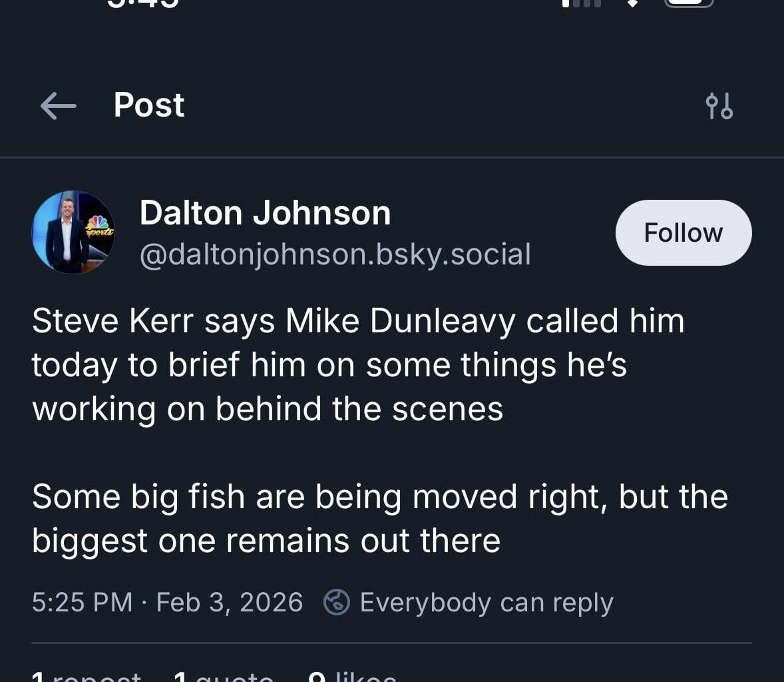The height and width of the screenshot is (682, 784).
Task: Open the profile via the name Dalton Johnson
Action: point(265,212)
